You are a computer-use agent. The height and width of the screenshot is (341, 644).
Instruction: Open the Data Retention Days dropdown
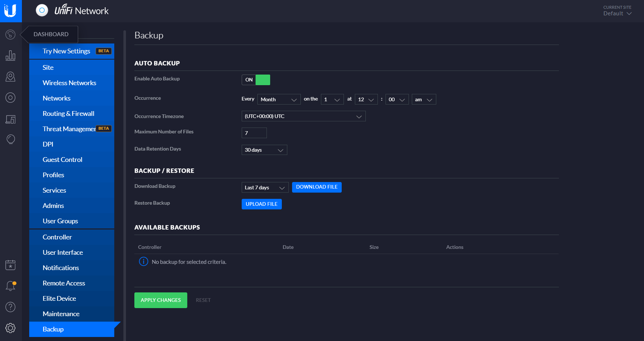[x=264, y=150]
